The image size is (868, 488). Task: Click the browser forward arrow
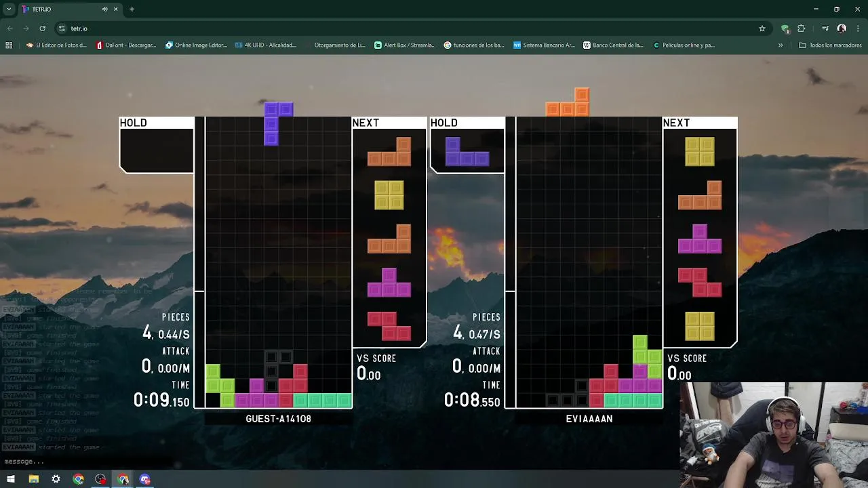[x=26, y=28]
